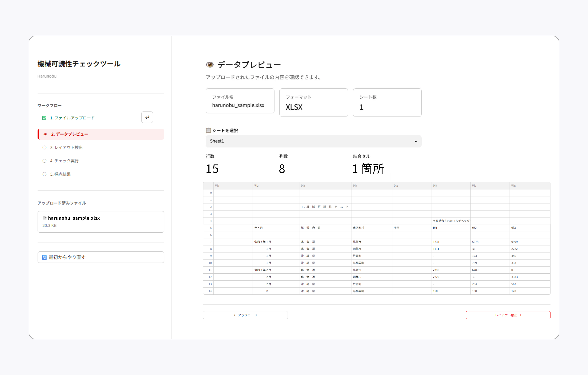Select the 4. チェック実行 radio circle
This screenshot has height=375, width=588.
click(45, 161)
